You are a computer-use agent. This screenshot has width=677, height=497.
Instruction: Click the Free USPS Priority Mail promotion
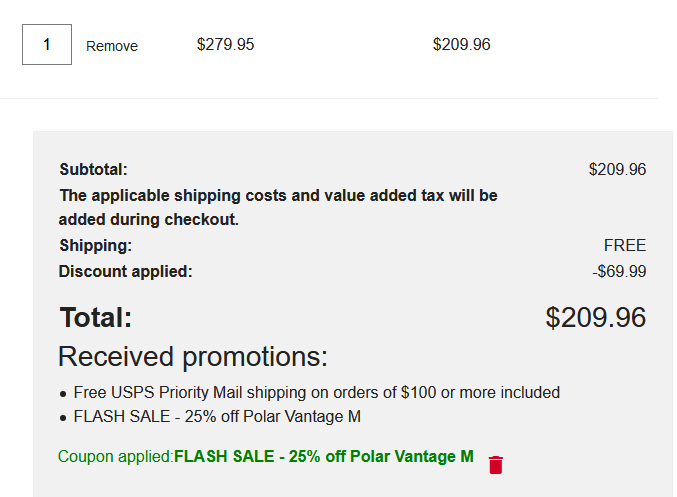[316, 392]
